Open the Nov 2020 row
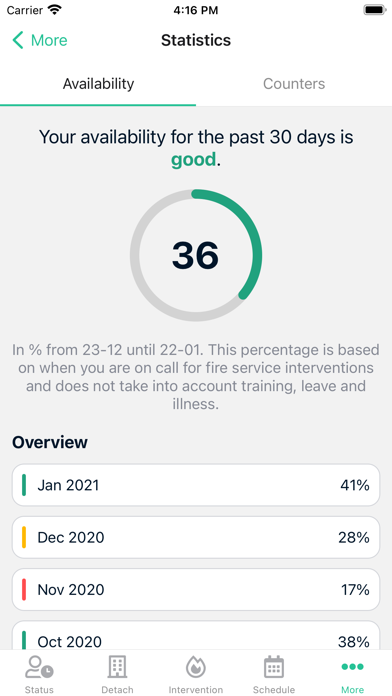Screen dimensions: 392x696 [x=196, y=590]
